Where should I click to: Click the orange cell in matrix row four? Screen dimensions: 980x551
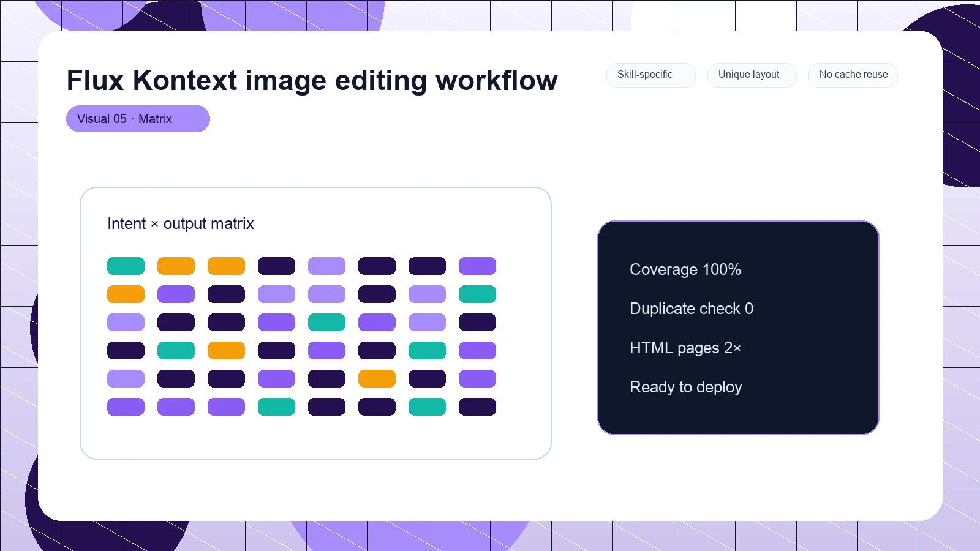pyautogui.click(x=226, y=351)
